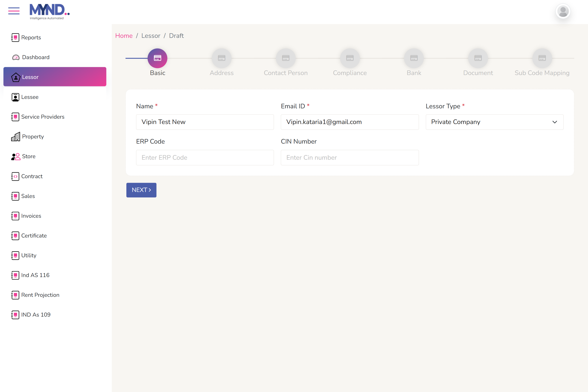Click the Store people icon

coord(15,156)
